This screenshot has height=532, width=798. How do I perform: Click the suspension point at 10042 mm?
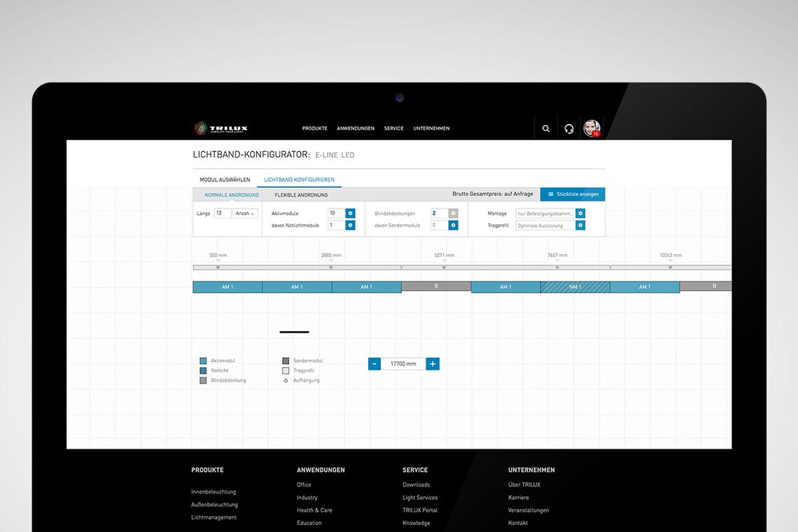pyautogui.click(x=671, y=267)
